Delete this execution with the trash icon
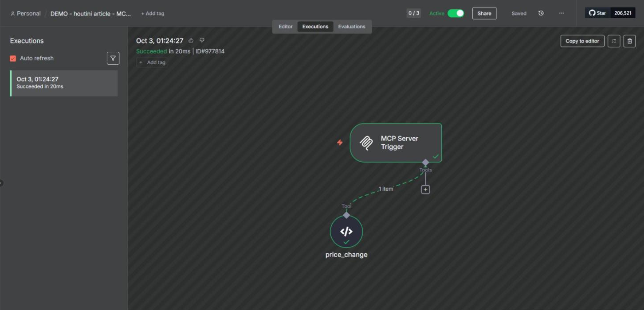Screen dimensions: 644x310 pos(629,41)
